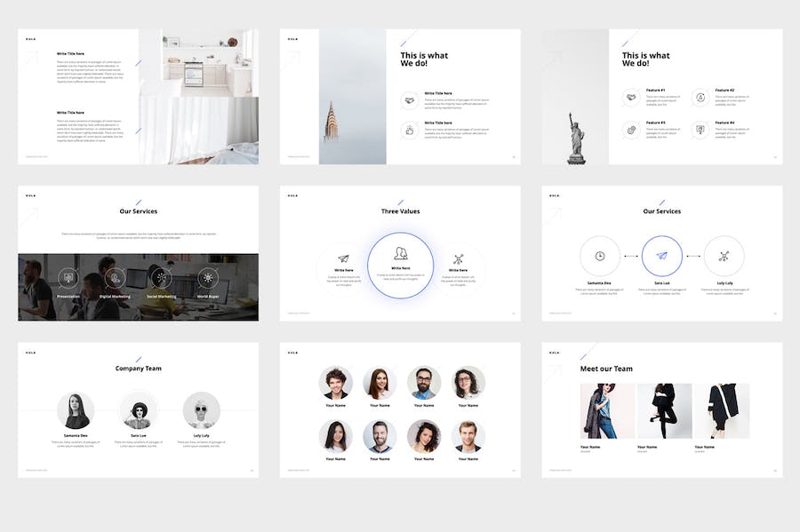The image size is (800, 532).
Task: Click the handshake icon beside Feature #1
Action: point(630,97)
